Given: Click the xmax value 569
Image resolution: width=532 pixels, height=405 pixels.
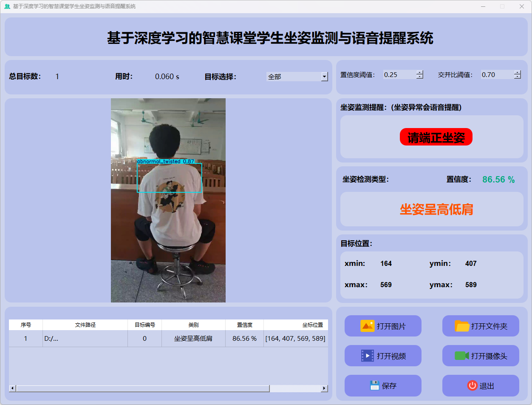Looking at the screenshot, I should 386,285.
